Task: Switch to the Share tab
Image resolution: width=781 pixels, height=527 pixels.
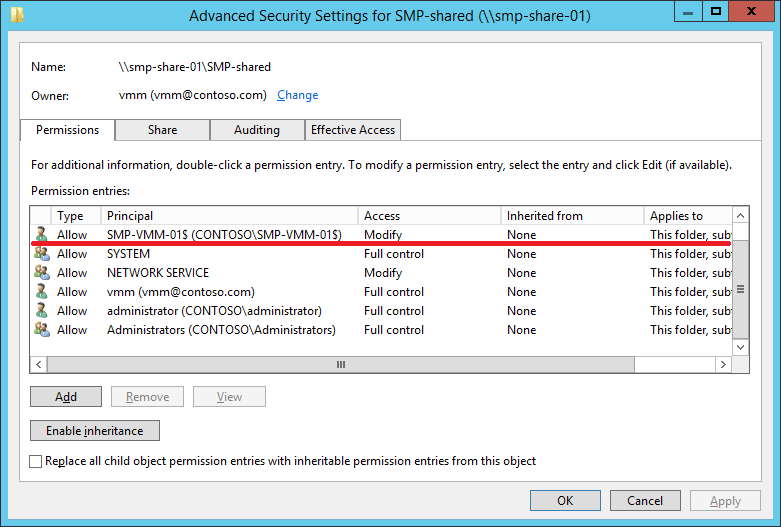Action: 162,130
